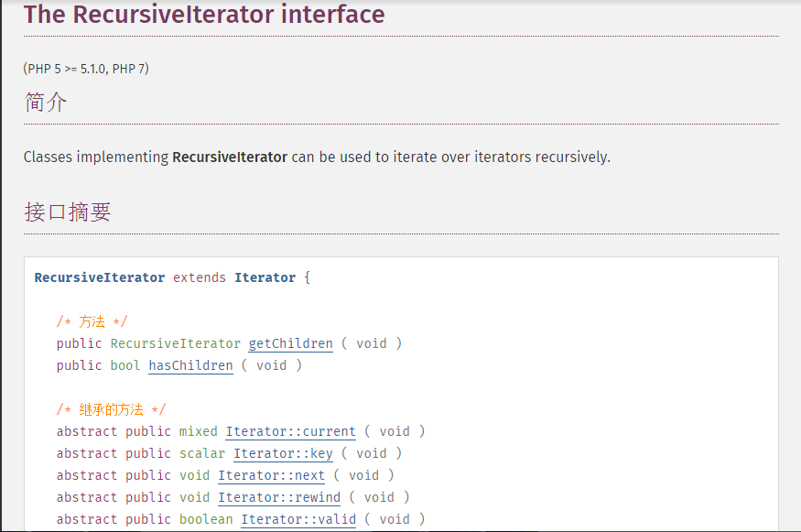Screen dimensions: 801x532
Task: Follow the Iterator::key link
Action: (284, 453)
